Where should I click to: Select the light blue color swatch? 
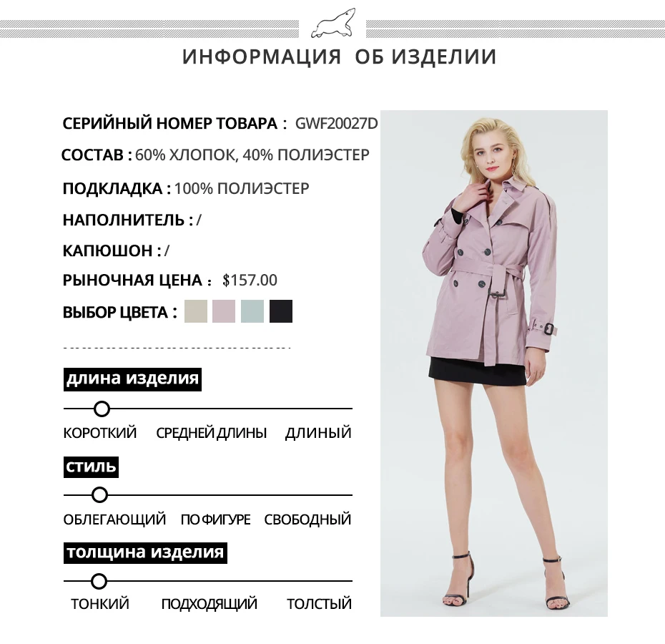252,311
